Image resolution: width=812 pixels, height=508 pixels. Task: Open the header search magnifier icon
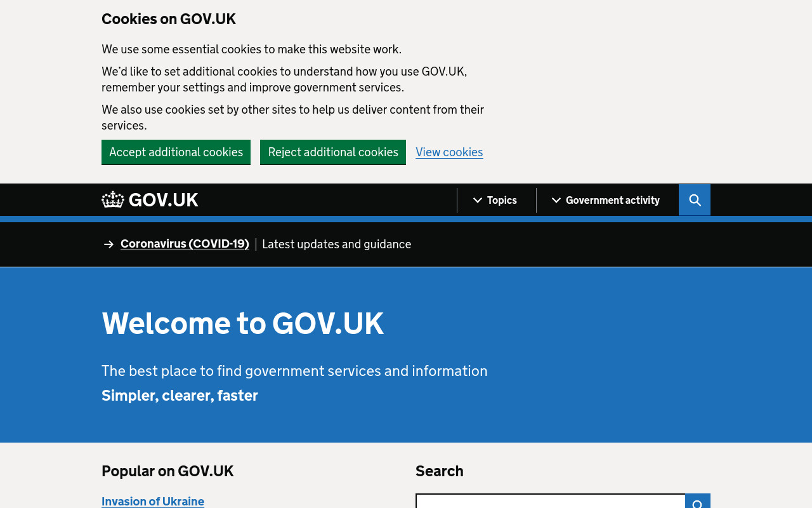(695, 200)
